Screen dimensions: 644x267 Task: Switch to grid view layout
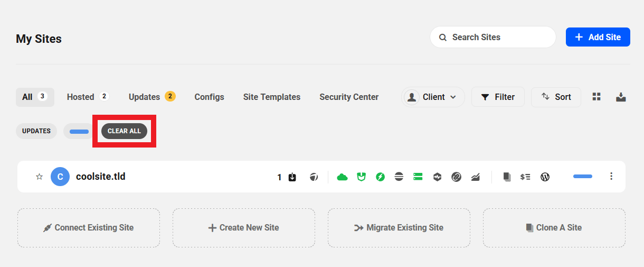(596, 97)
